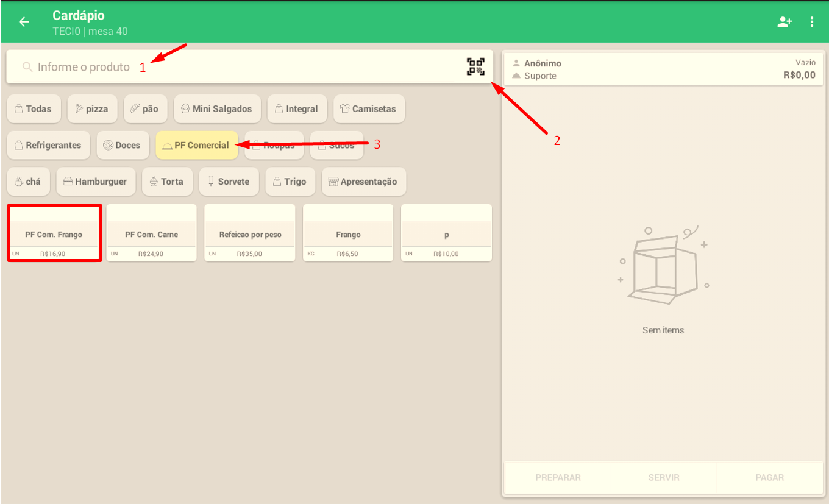Select the pizza category
Image resolution: width=829 pixels, height=504 pixels.
(92, 109)
